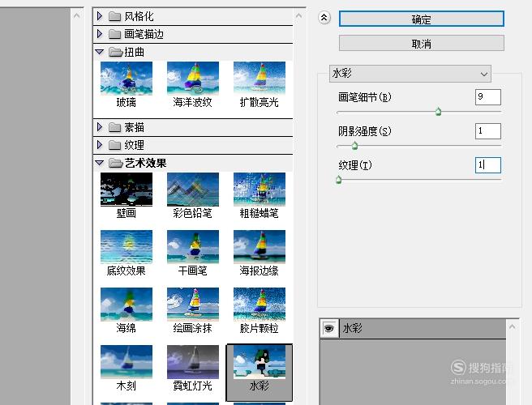Collapse filter gallery with double-chevron button
Image resolution: width=532 pixels, height=405 pixels.
324,17
